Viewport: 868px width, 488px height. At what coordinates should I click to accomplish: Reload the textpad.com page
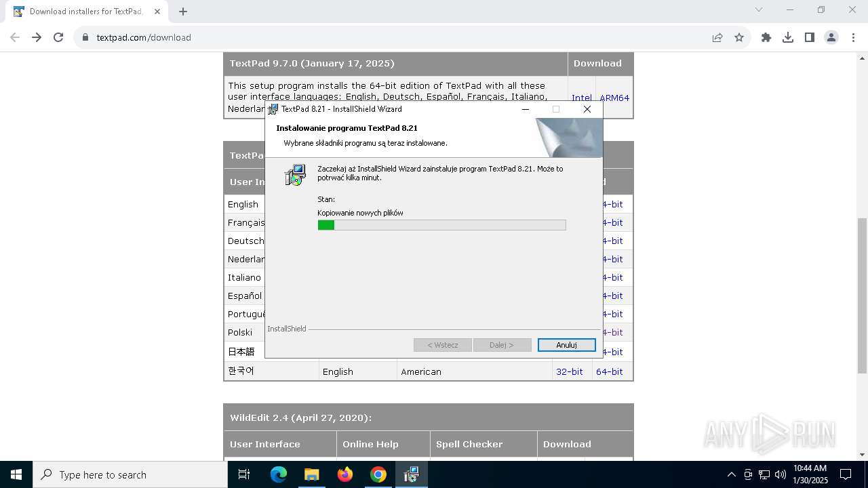tap(58, 37)
